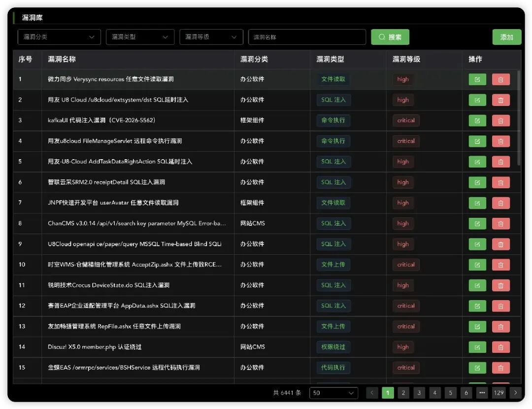
Task: Edit the 赛普EAP AppData.ashx entry
Action: pyautogui.click(x=477, y=306)
